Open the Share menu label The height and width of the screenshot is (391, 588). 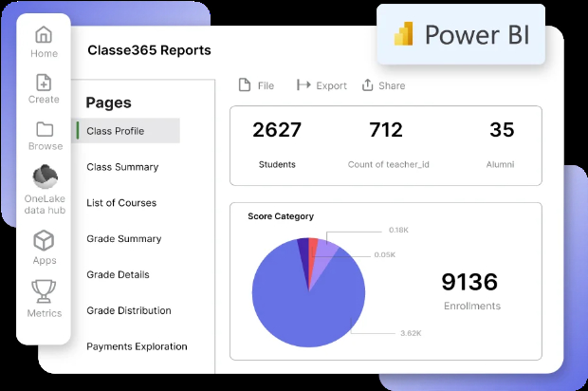pos(392,86)
